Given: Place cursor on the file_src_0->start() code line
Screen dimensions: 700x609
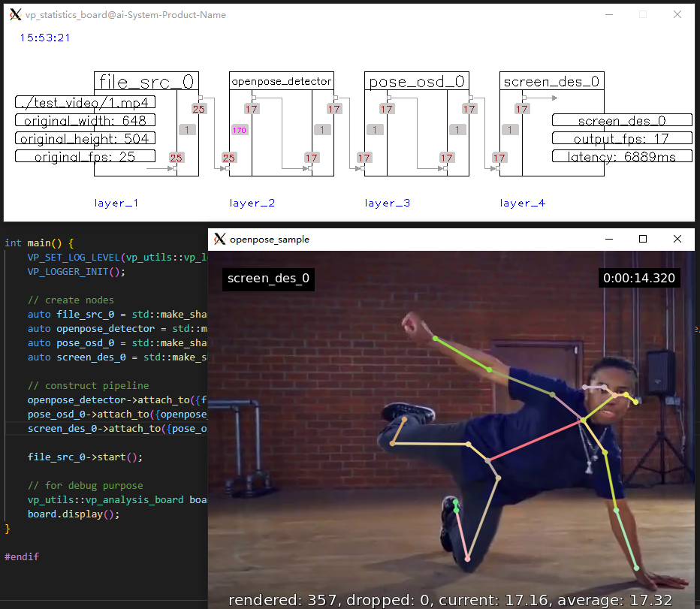Looking at the screenshot, I should pyautogui.click(x=85, y=457).
